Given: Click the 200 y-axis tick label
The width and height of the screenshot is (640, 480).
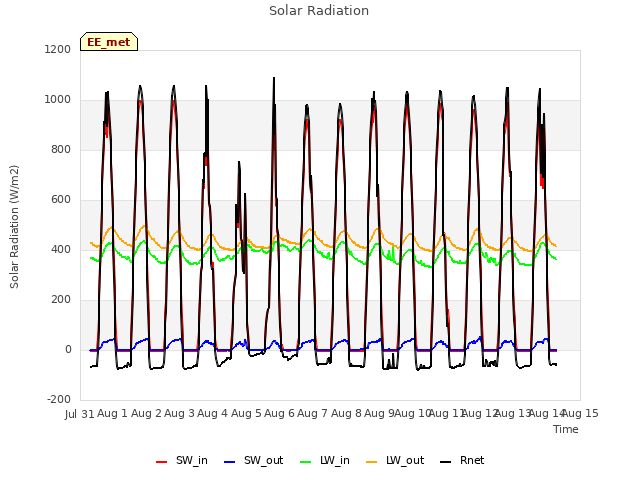Looking at the screenshot, I should (x=61, y=300).
